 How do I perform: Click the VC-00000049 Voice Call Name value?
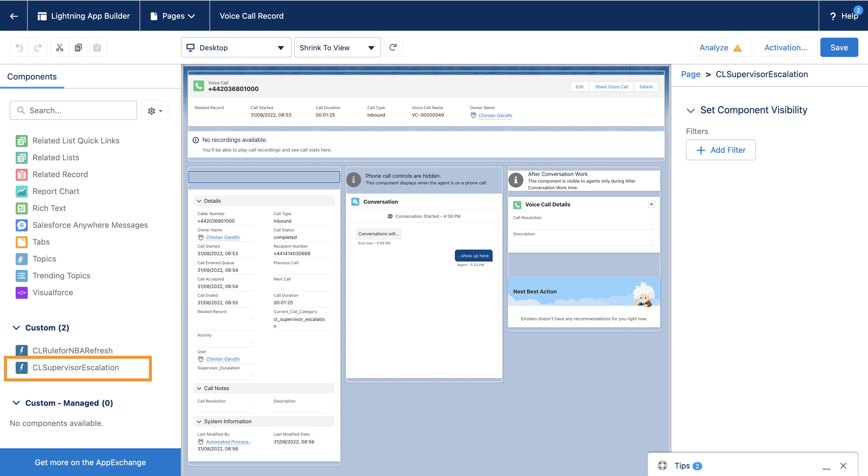click(x=428, y=115)
